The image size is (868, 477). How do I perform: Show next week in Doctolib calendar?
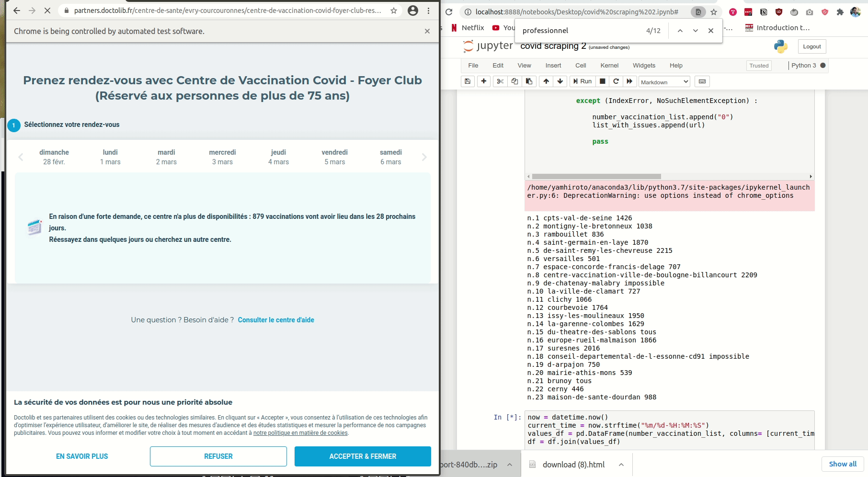tap(424, 157)
